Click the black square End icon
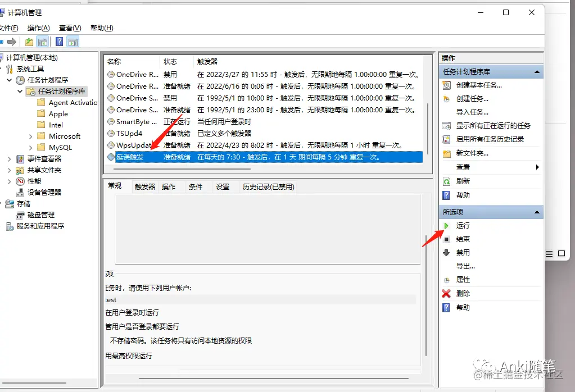The height and width of the screenshot is (392, 575). coord(446,239)
